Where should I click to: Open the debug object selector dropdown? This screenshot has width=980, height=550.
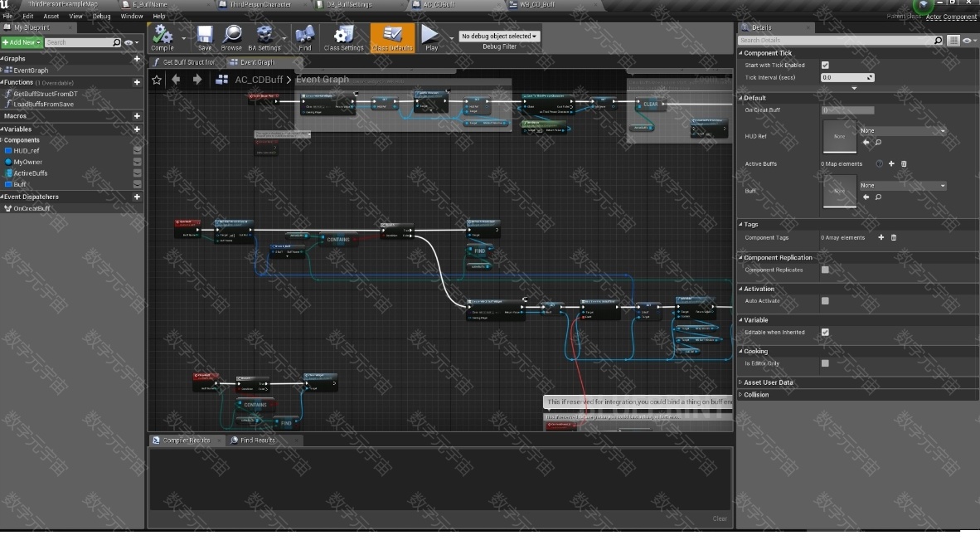click(499, 37)
